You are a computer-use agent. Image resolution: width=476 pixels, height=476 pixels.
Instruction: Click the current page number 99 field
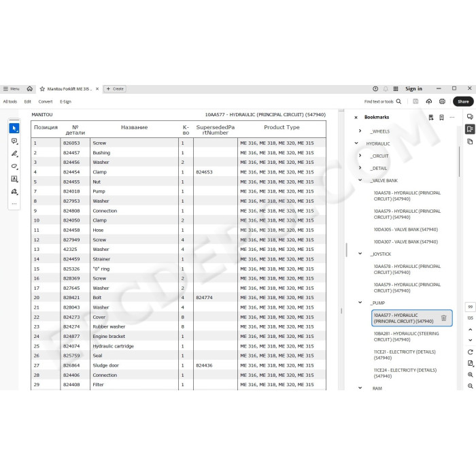point(471,307)
